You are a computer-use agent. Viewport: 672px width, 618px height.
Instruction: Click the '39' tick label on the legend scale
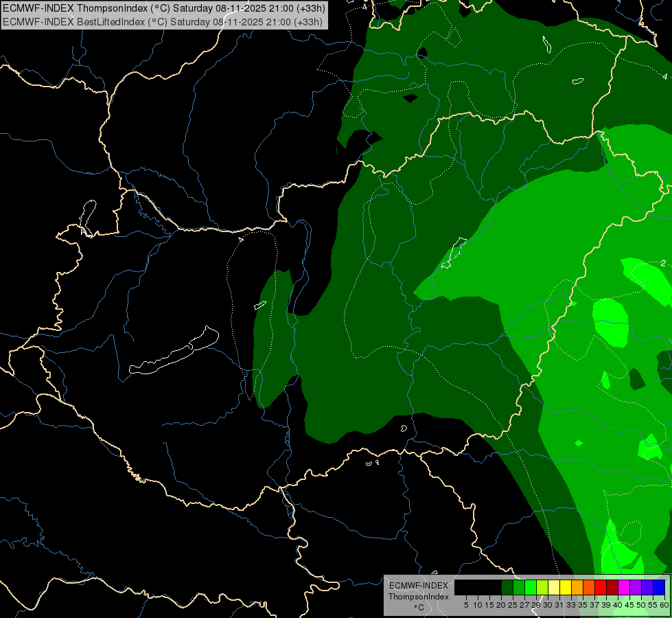pyautogui.click(x=606, y=605)
